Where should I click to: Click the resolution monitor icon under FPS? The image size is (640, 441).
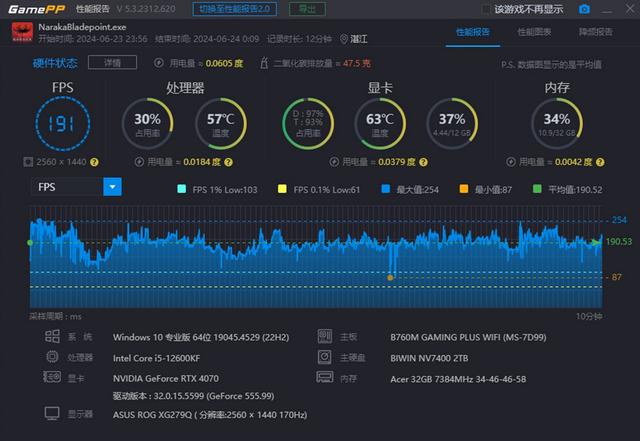28,162
